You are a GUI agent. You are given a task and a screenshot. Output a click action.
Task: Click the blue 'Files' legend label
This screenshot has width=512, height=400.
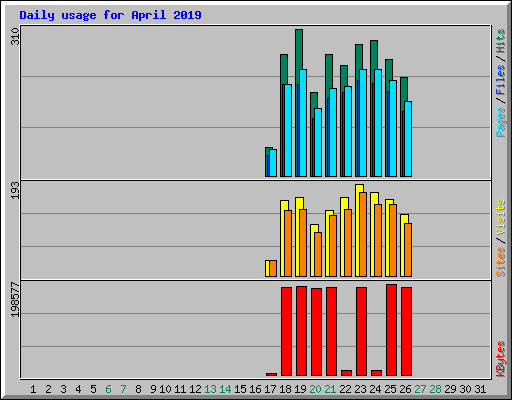501,80
